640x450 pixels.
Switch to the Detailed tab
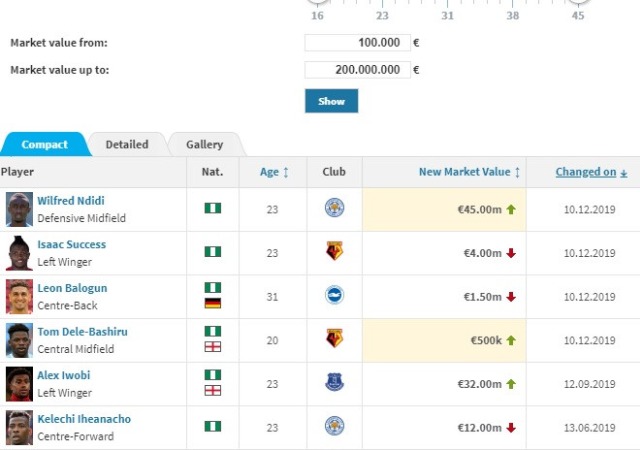(127, 145)
